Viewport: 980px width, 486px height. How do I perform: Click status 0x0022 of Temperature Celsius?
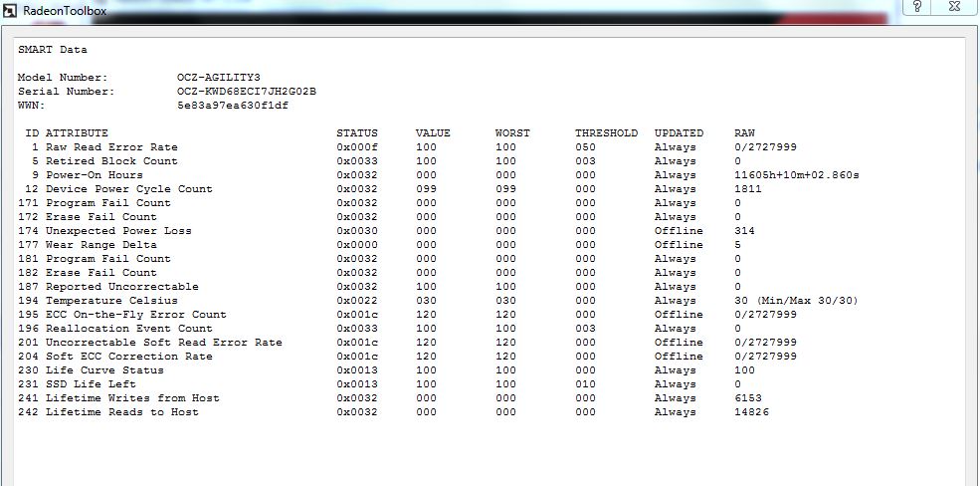pos(357,300)
